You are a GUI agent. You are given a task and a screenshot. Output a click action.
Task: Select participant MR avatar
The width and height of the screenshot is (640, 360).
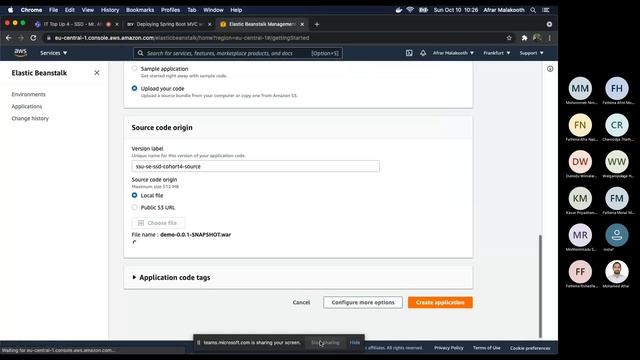tap(580, 235)
